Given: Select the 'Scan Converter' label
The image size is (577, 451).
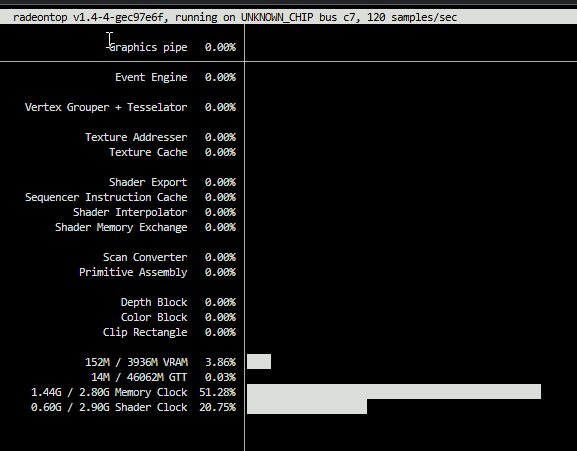Looking at the screenshot, I should point(145,257).
